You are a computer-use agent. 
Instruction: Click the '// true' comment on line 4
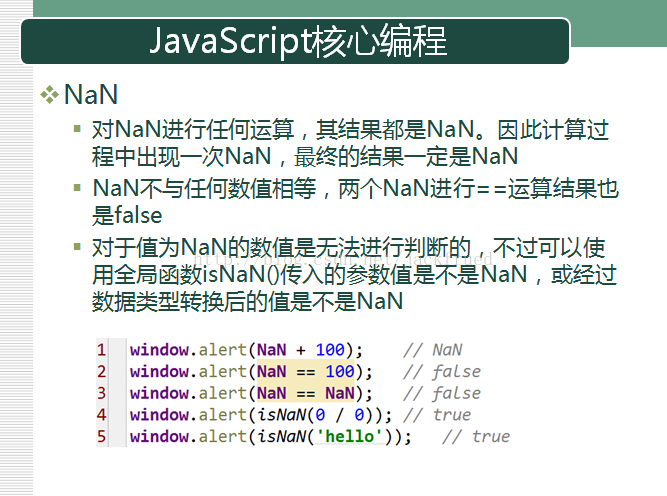click(x=437, y=415)
